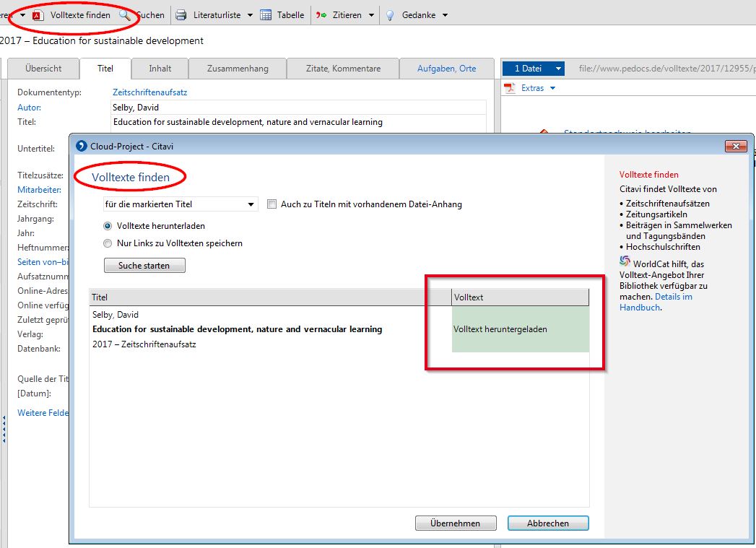Expand the Extras dropdown arrow
Screen dimensions: 756x548
(552, 88)
